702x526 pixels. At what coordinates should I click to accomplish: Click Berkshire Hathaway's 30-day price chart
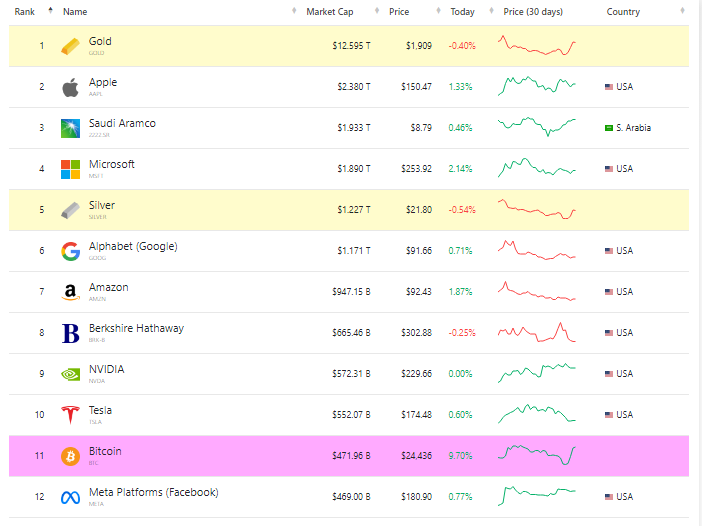coord(537,332)
